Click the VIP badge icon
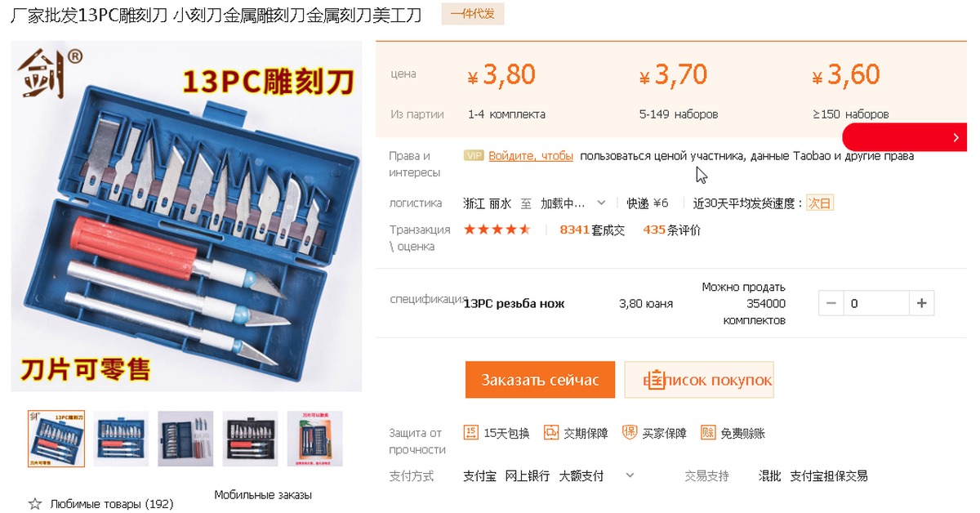 click(474, 155)
